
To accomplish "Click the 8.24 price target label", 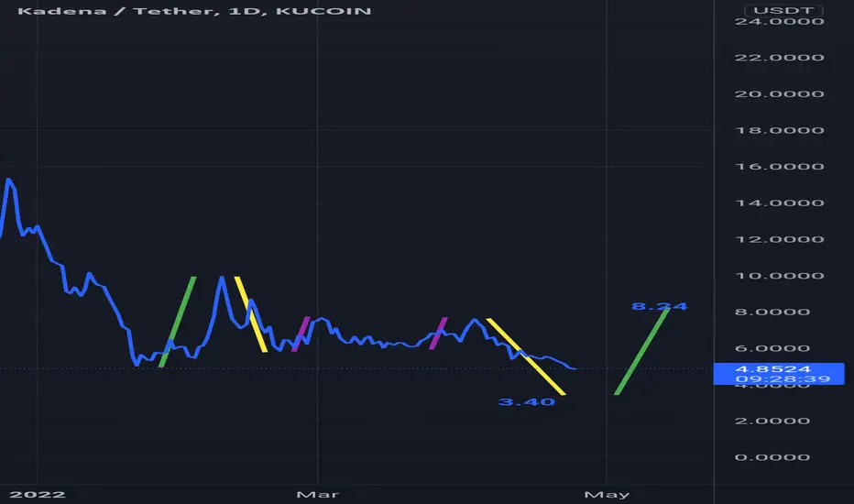I will (660, 306).
